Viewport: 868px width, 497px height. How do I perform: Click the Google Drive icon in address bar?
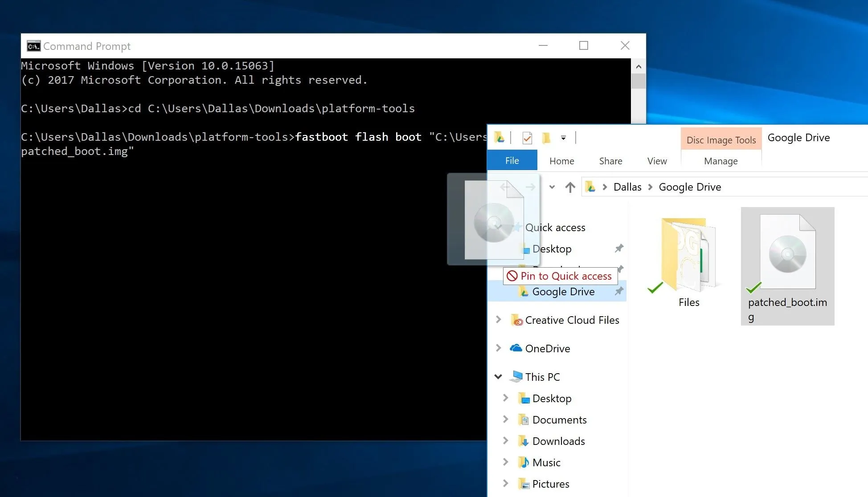(590, 187)
